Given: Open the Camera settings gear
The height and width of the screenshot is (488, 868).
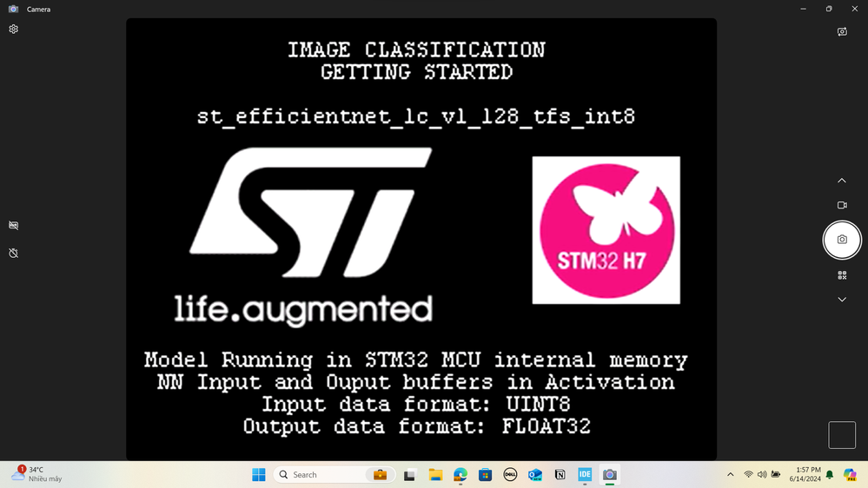Looking at the screenshot, I should tap(13, 29).
